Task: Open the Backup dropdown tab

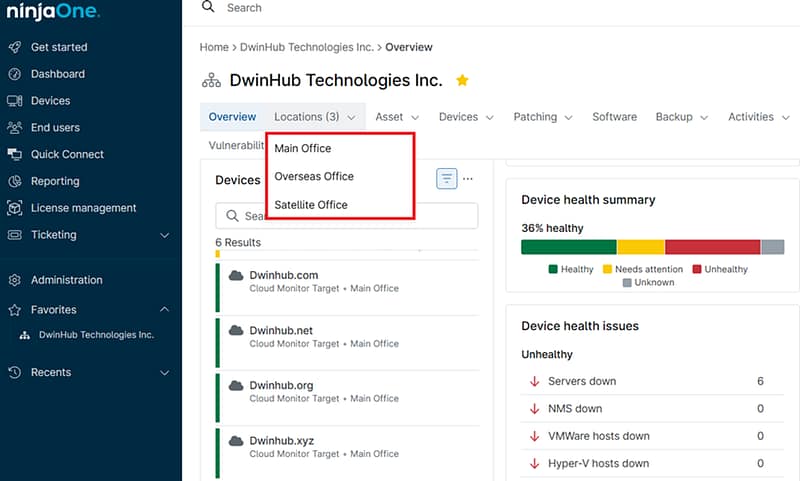Action: [681, 117]
